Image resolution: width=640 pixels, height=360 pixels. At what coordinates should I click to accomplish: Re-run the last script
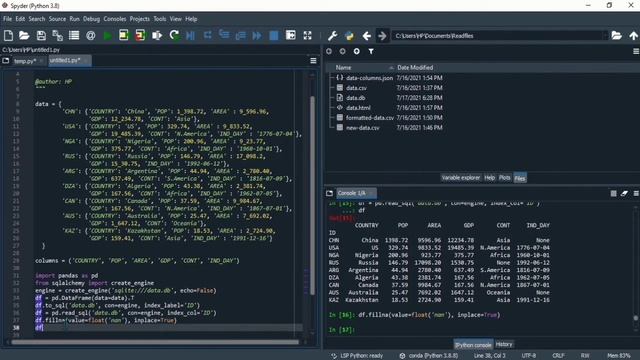(x=174, y=36)
